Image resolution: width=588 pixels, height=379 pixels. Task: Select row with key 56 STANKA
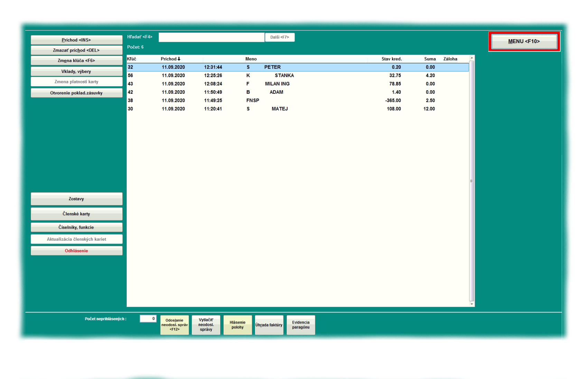click(298, 76)
